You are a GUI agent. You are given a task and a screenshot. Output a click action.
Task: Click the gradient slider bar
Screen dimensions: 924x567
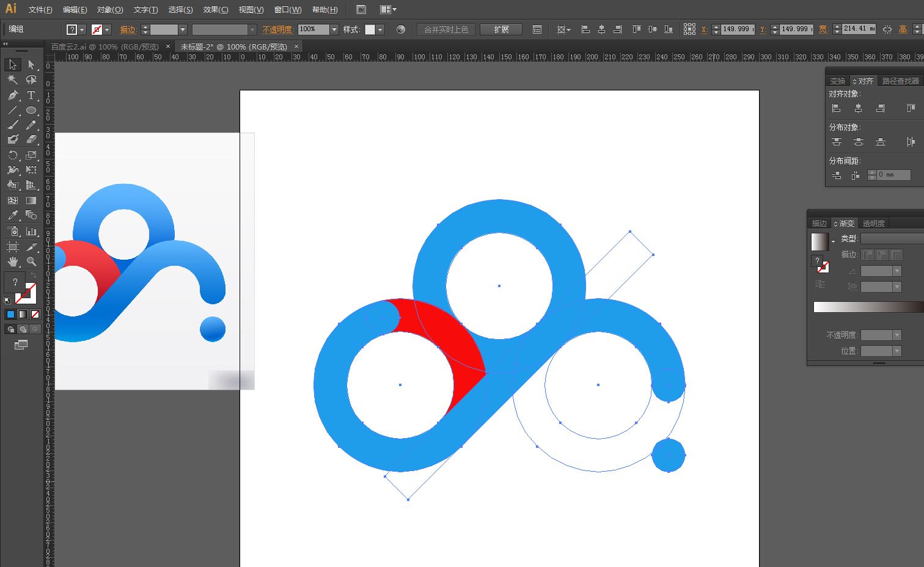pos(868,307)
